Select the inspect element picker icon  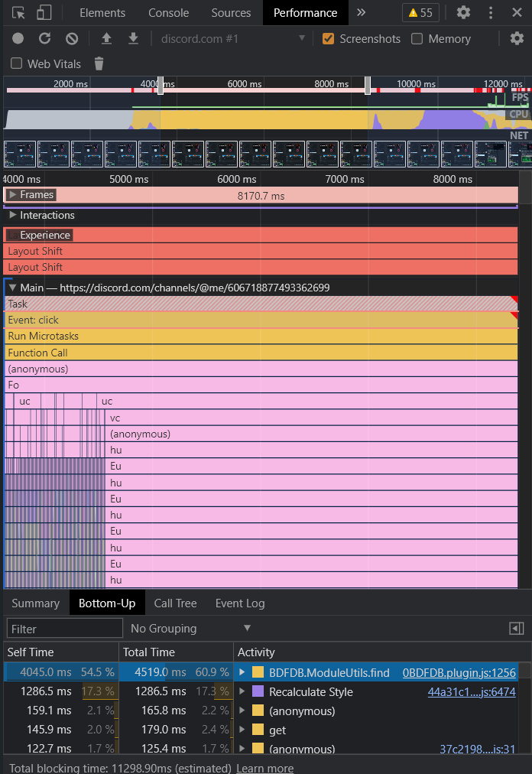tap(18, 13)
